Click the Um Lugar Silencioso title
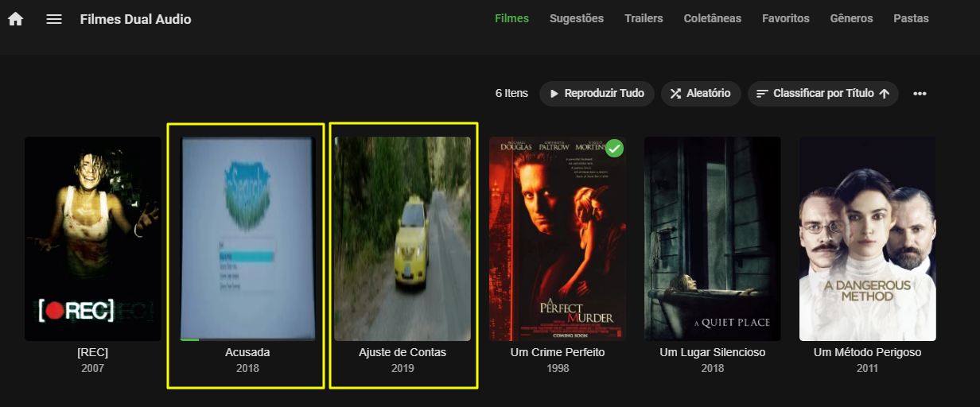 713,352
